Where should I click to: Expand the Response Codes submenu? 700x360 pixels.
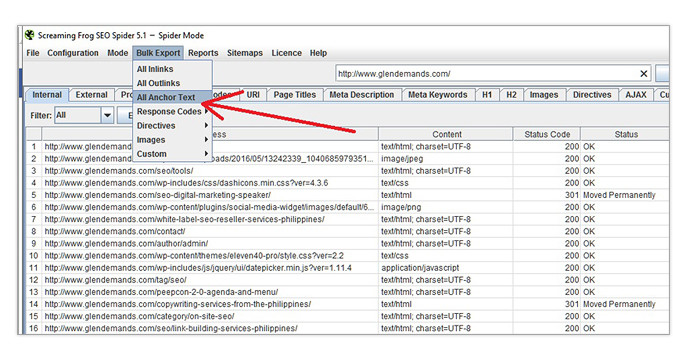point(172,111)
